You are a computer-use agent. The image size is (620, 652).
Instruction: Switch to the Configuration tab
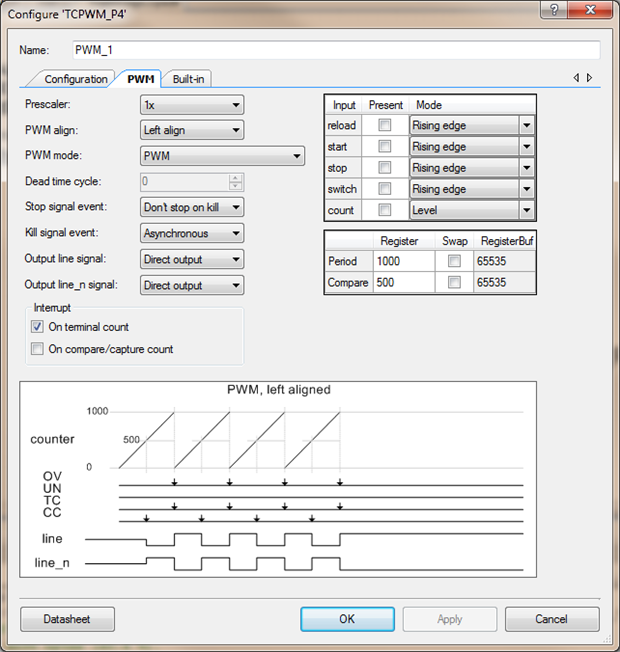76,79
